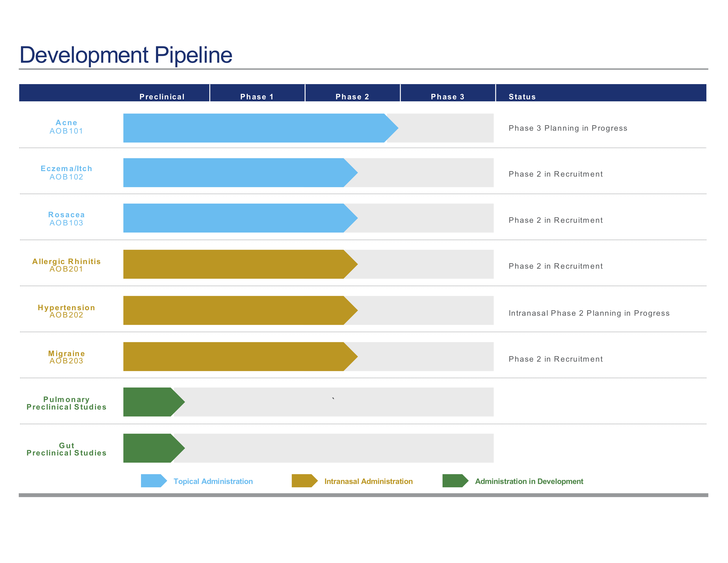The image size is (728, 563).
Task: Select the Phase 2 column header
Action: tap(352, 97)
